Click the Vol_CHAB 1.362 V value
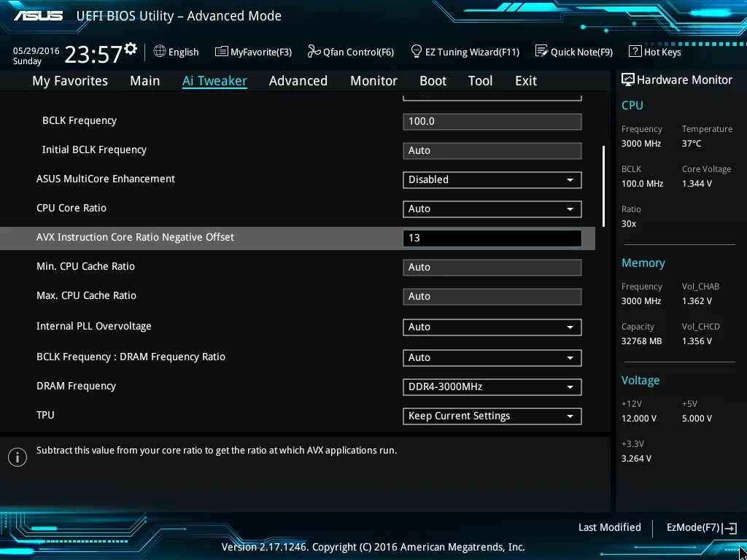Screen dimensions: 747x560 tap(697, 301)
